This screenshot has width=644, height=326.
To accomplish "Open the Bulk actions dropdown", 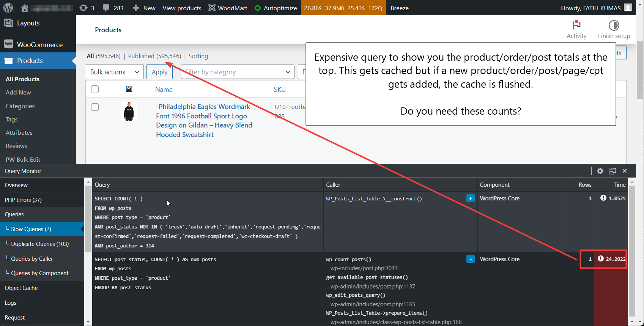I will click(115, 72).
